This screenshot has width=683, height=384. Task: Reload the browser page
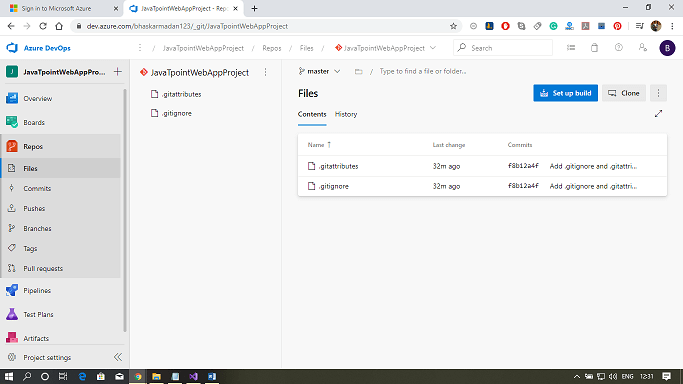43,26
